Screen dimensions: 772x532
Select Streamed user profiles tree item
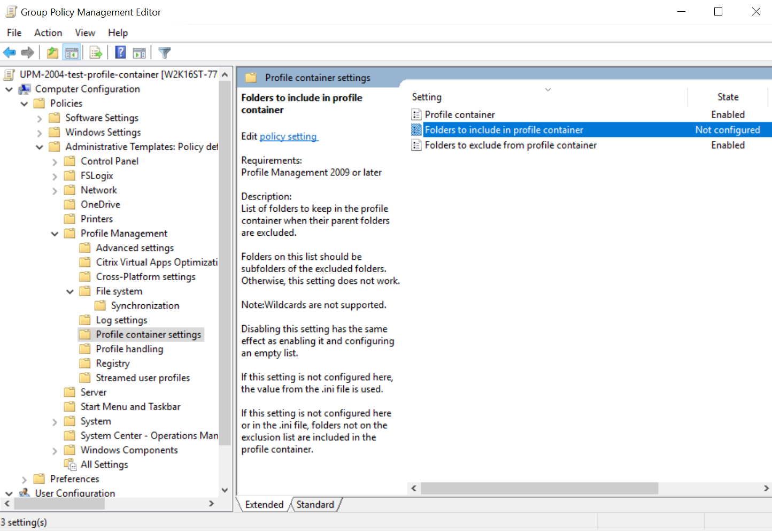pos(143,377)
